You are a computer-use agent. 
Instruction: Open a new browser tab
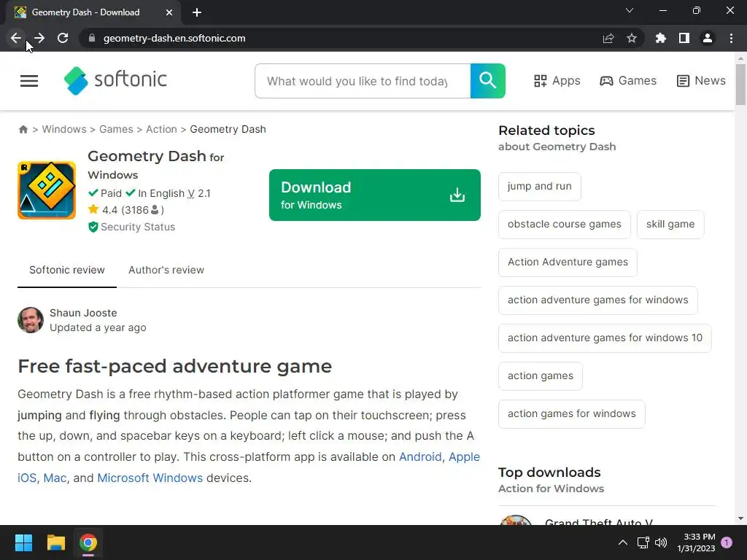(197, 12)
